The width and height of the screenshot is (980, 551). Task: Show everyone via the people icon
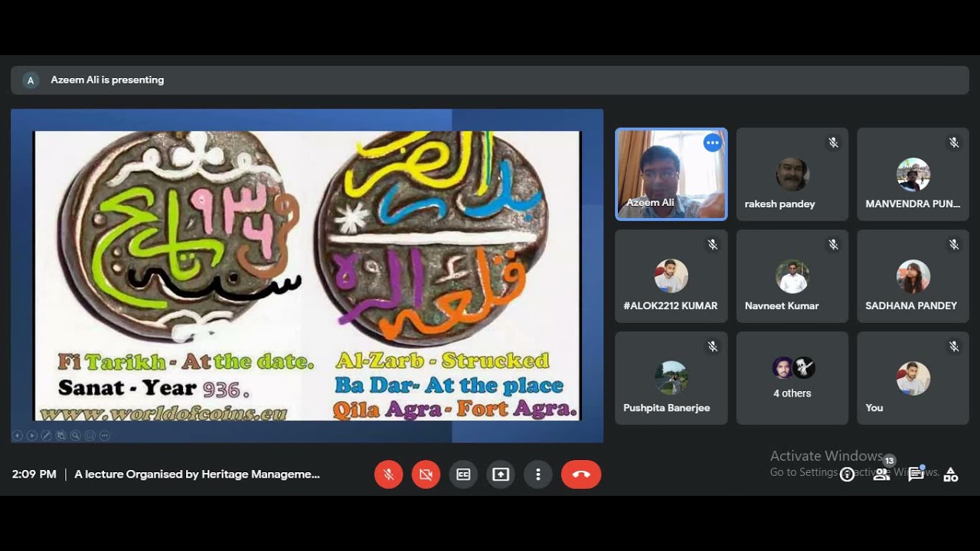tap(881, 474)
